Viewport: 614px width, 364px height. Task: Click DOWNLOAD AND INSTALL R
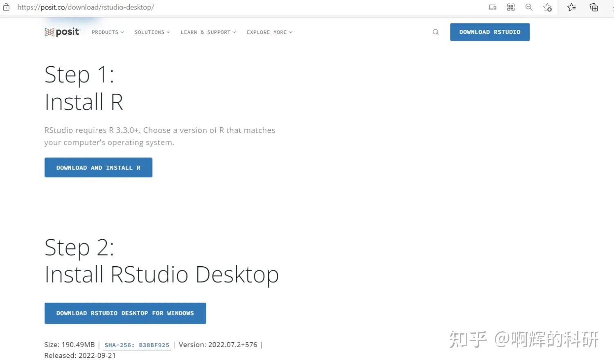click(98, 167)
